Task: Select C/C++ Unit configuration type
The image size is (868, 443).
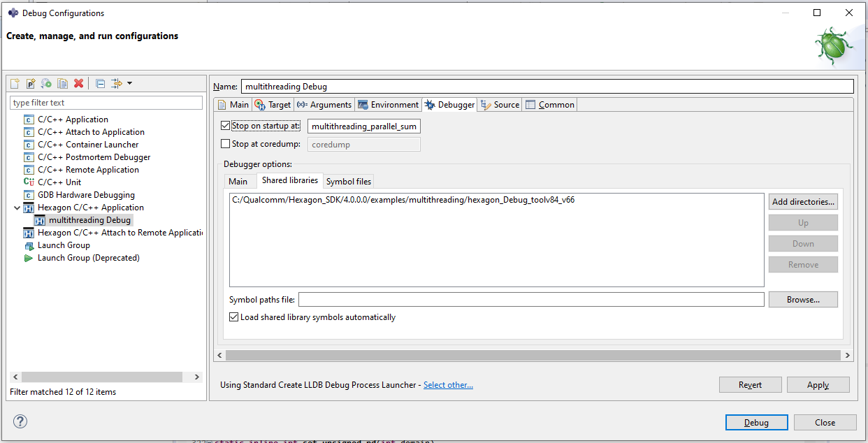Action: point(59,182)
